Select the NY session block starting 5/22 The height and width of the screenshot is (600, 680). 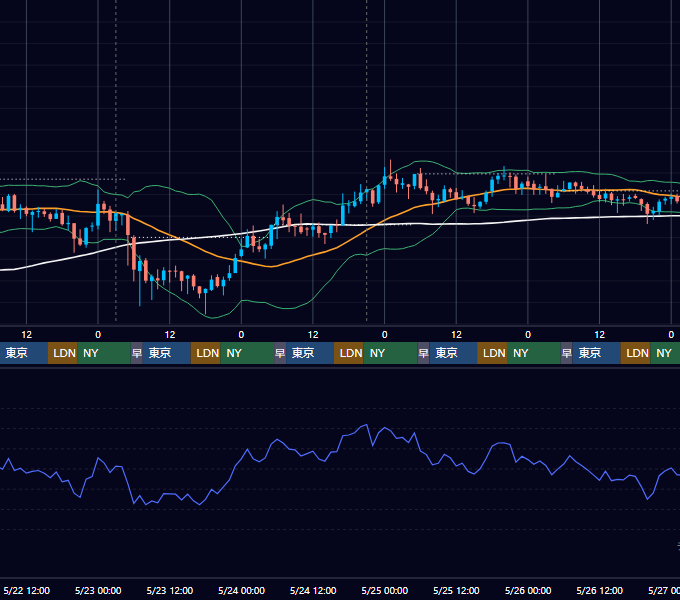[x=104, y=353]
